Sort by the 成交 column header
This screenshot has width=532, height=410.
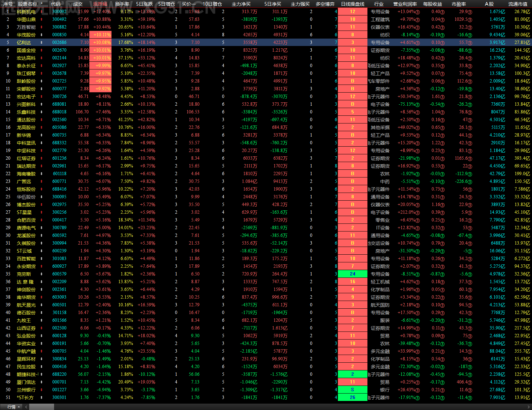[78, 4]
